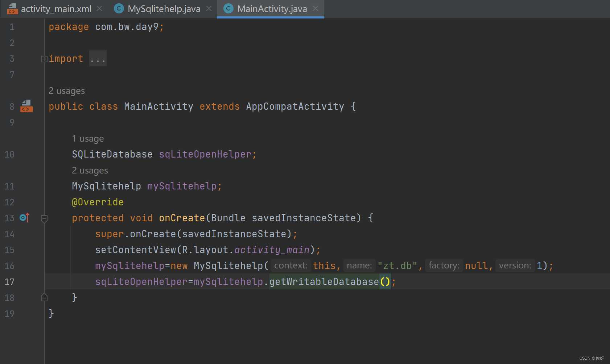Close the MySqlitehelp.java tab
610x364 pixels.
[209, 8]
